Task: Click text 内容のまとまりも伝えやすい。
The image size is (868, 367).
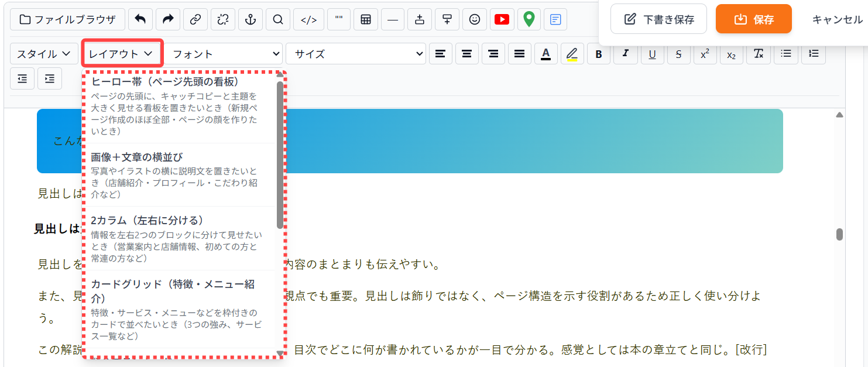Action: (x=362, y=264)
